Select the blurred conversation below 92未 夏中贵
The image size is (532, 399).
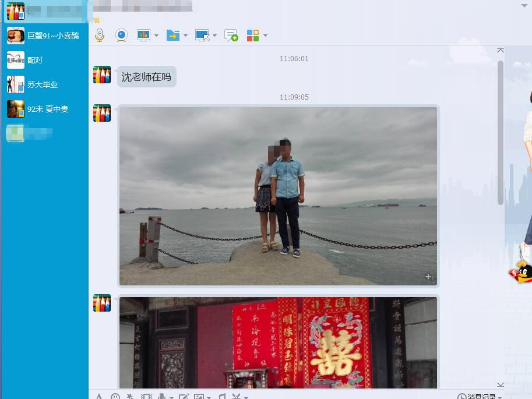[x=45, y=133]
